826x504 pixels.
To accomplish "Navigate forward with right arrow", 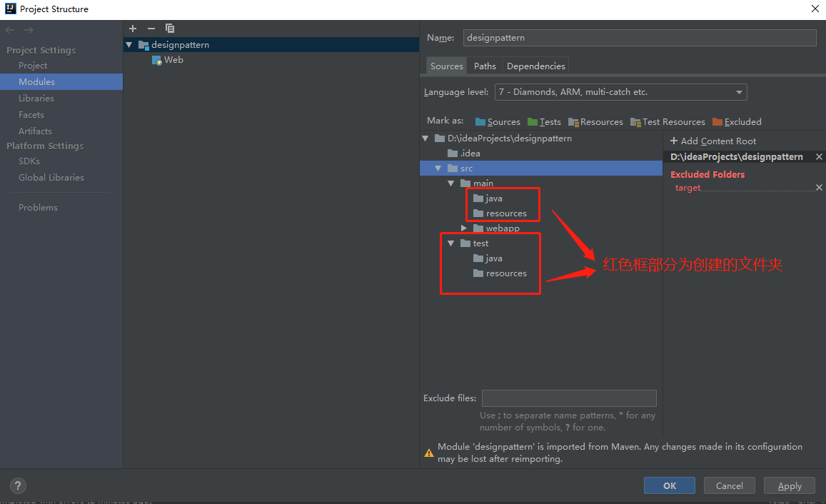I will (x=29, y=30).
